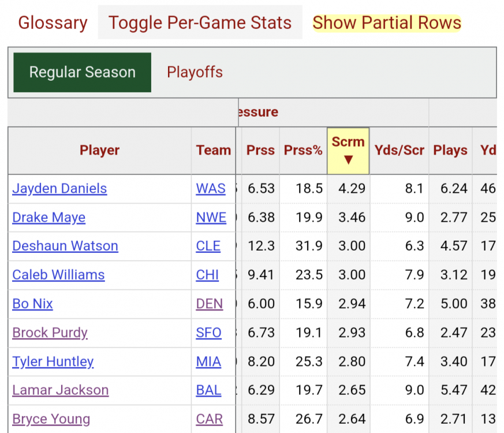Sort by Plays column header
This screenshot has height=433, width=504.
pyautogui.click(x=450, y=151)
